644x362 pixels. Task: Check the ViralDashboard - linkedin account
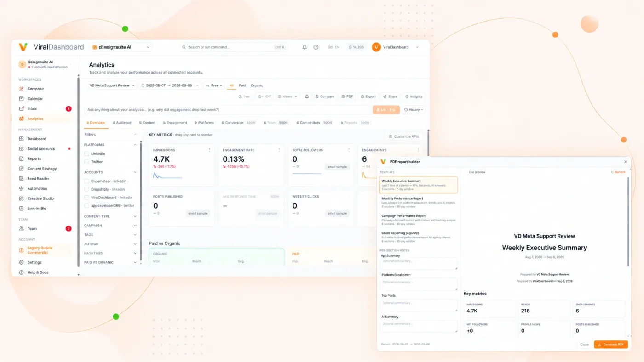point(86,198)
